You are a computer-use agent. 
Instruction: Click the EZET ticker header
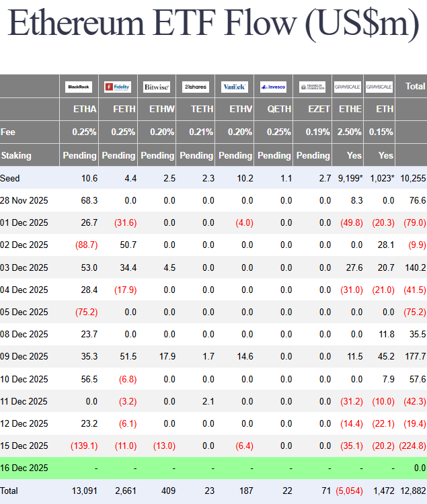tap(319, 109)
